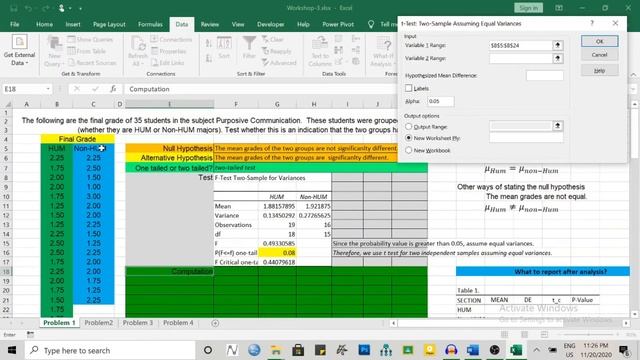Open What-If Analysis

coord(383,51)
